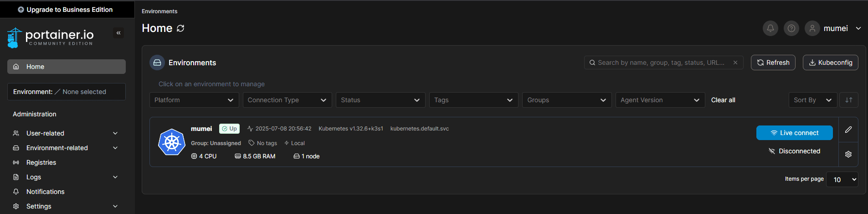This screenshot has height=214, width=868.
Task: Open the notifications bell icon in header
Action: [x=770, y=28]
